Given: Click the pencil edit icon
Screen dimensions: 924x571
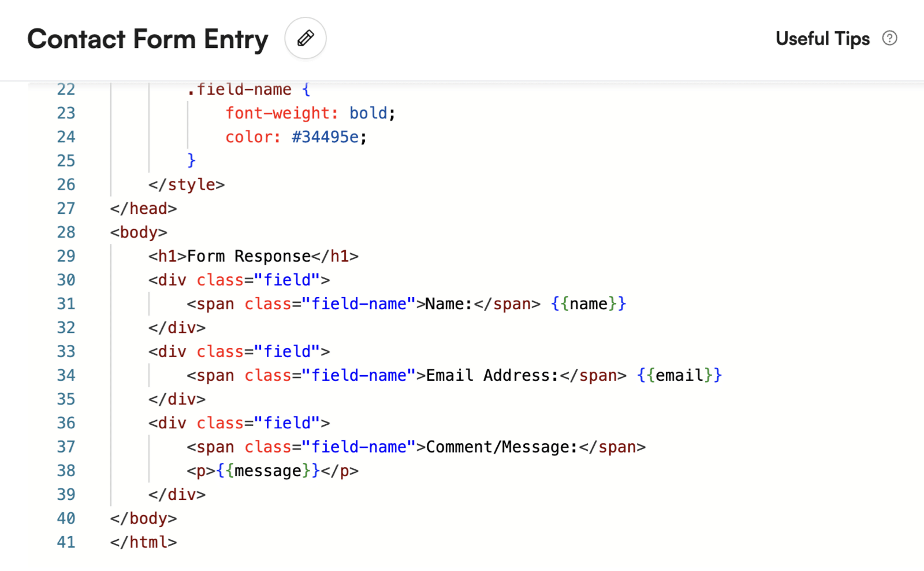Looking at the screenshot, I should pyautogui.click(x=305, y=38).
